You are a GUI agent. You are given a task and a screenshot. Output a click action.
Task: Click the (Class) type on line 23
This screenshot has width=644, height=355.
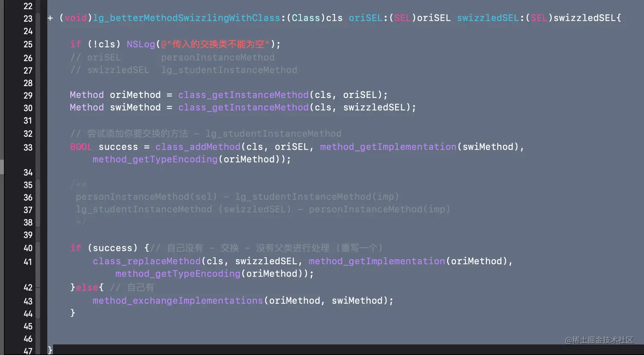(306, 18)
